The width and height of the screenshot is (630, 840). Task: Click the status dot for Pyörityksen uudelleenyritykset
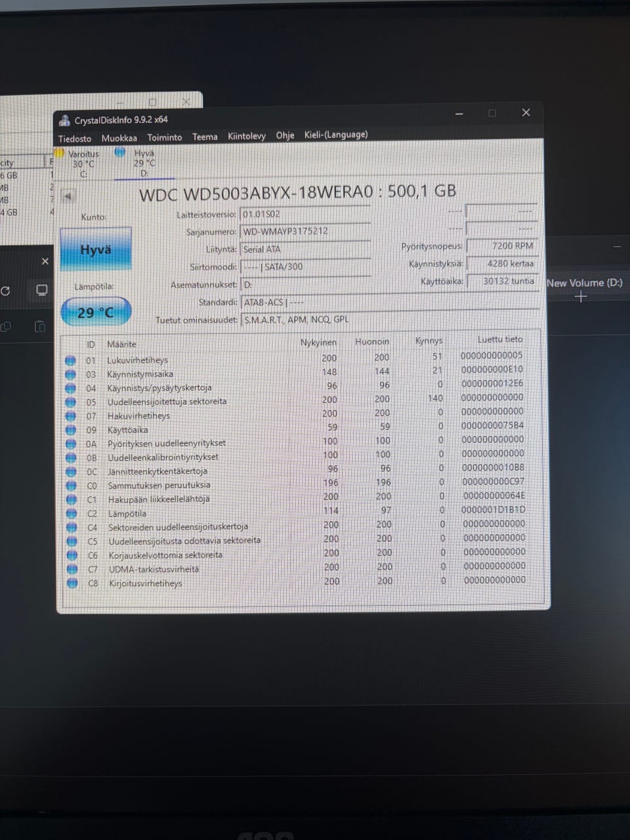pos(71,444)
